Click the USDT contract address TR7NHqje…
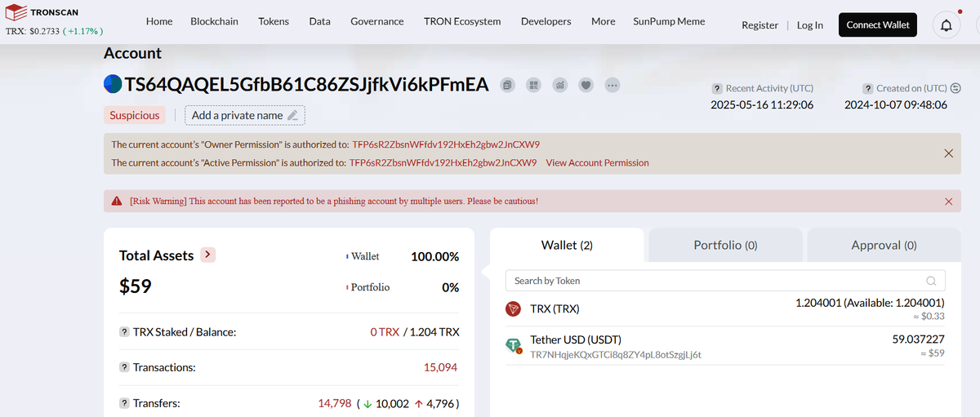This screenshot has width=980, height=417. [x=616, y=355]
